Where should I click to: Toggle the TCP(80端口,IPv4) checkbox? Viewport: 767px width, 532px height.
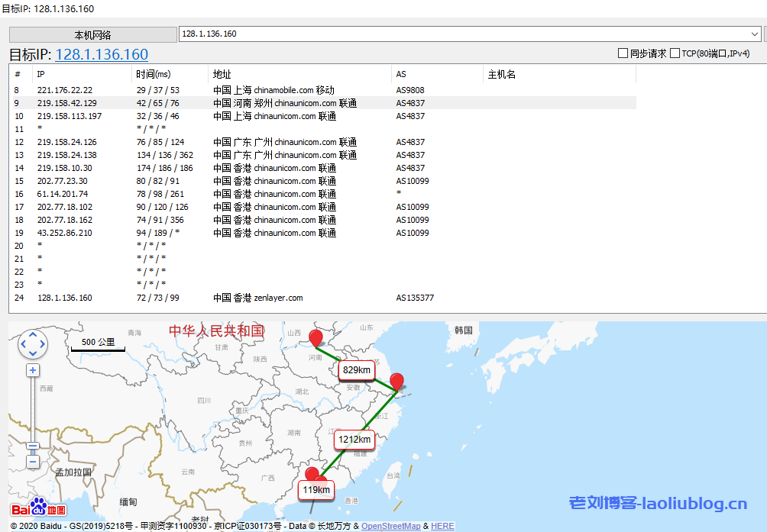click(675, 53)
